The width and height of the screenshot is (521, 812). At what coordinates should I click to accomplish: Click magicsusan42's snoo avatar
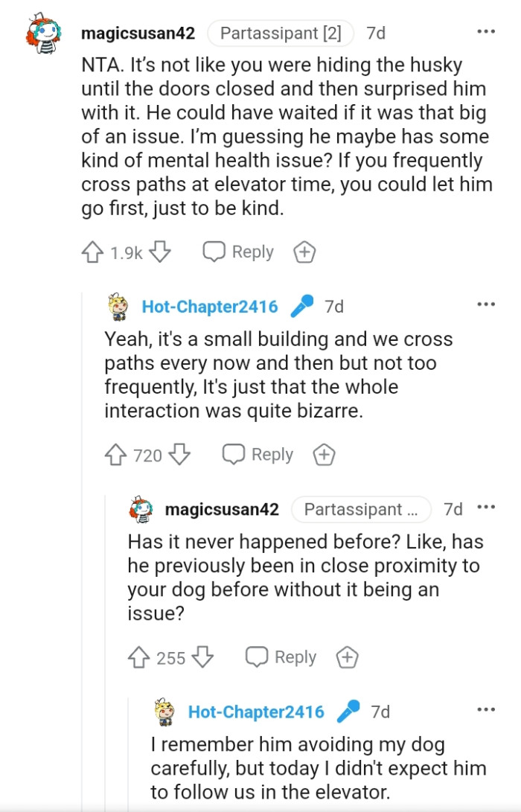pyautogui.click(x=41, y=31)
